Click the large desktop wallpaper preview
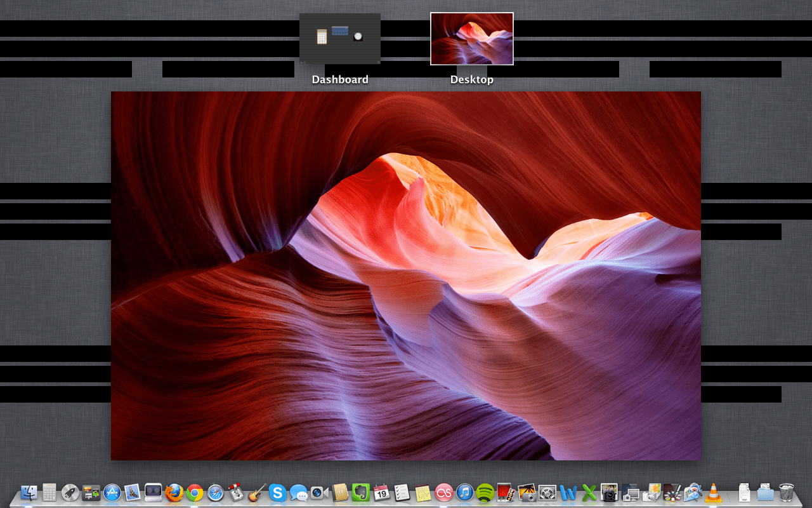Image resolution: width=812 pixels, height=508 pixels. [406, 276]
